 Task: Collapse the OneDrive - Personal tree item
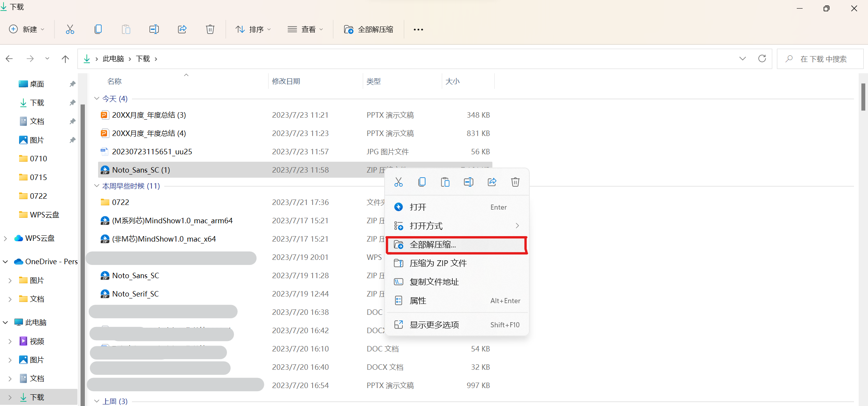click(x=5, y=261)
